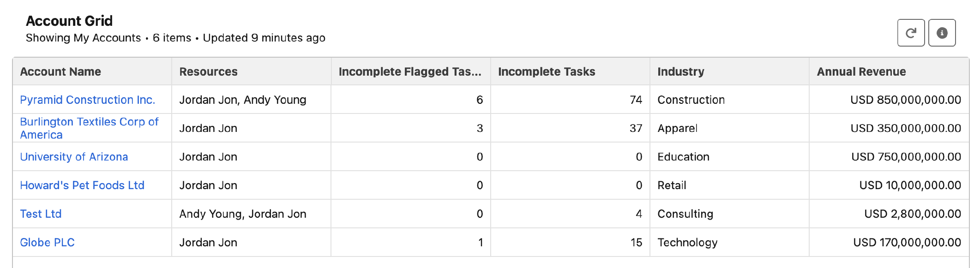980x268 pixels.
Task: Click the Account Name column header
Action: pyautogui.click(x=60, y=71)
